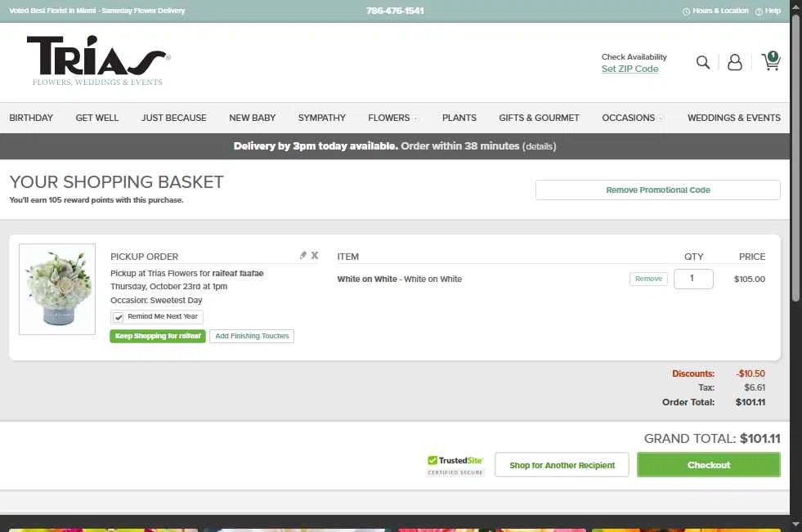Click the scrollbar down arrow

[x=795, y=525]
